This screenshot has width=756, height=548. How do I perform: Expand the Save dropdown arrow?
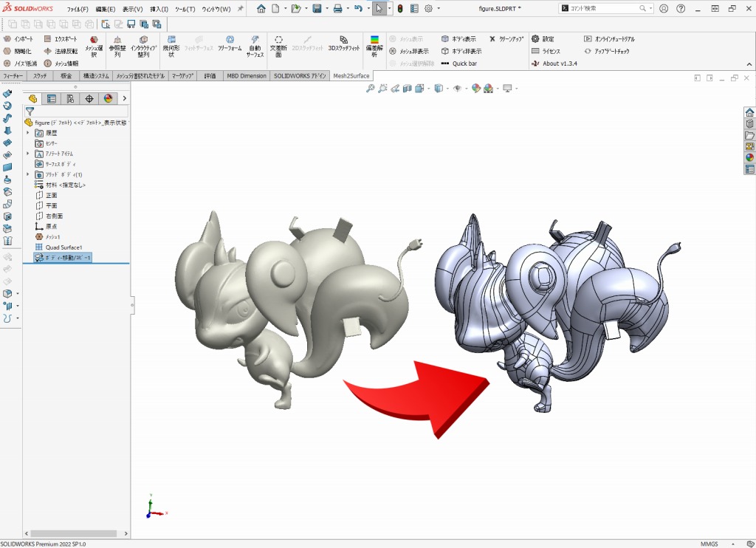click(327, 9)
